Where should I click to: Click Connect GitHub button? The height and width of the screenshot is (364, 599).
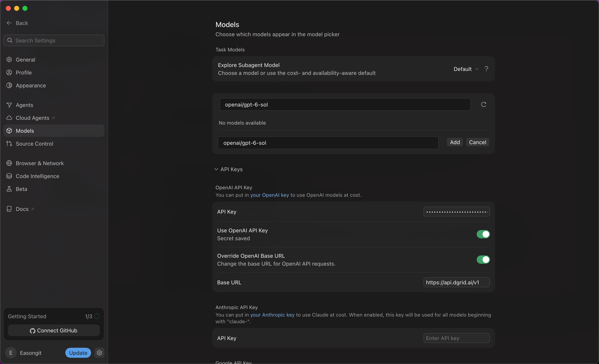tap(54, 331)
